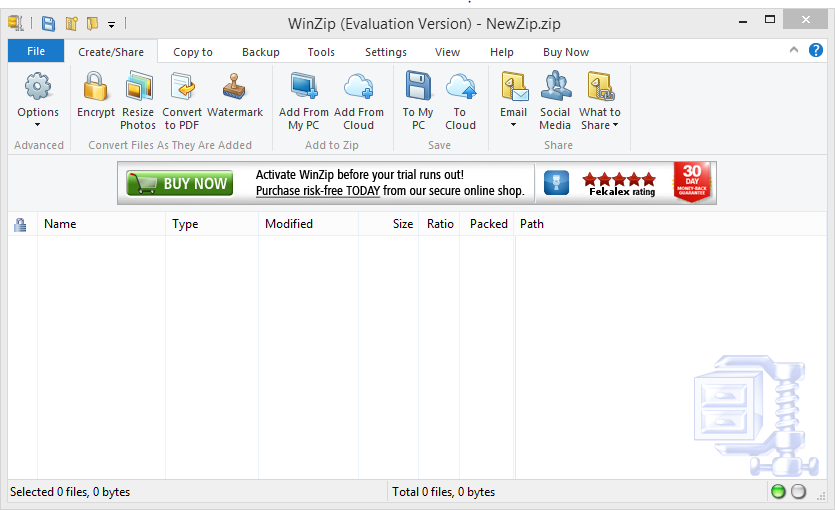This screenshot has width=835, height=510.
Task: Sort by the Packed column header
Action: click(x=487, y=224)
